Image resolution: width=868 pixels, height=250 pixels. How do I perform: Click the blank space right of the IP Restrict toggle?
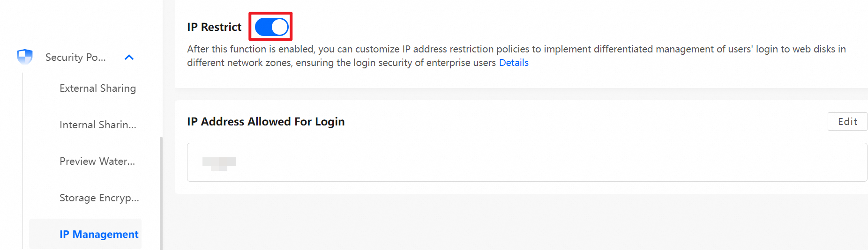click(516, 27)
